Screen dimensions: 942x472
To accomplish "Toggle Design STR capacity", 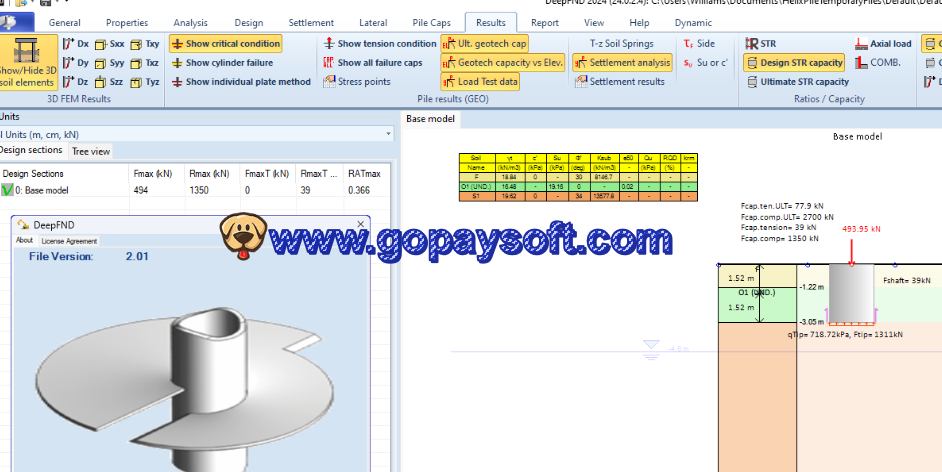I will [x=795, y=62].
